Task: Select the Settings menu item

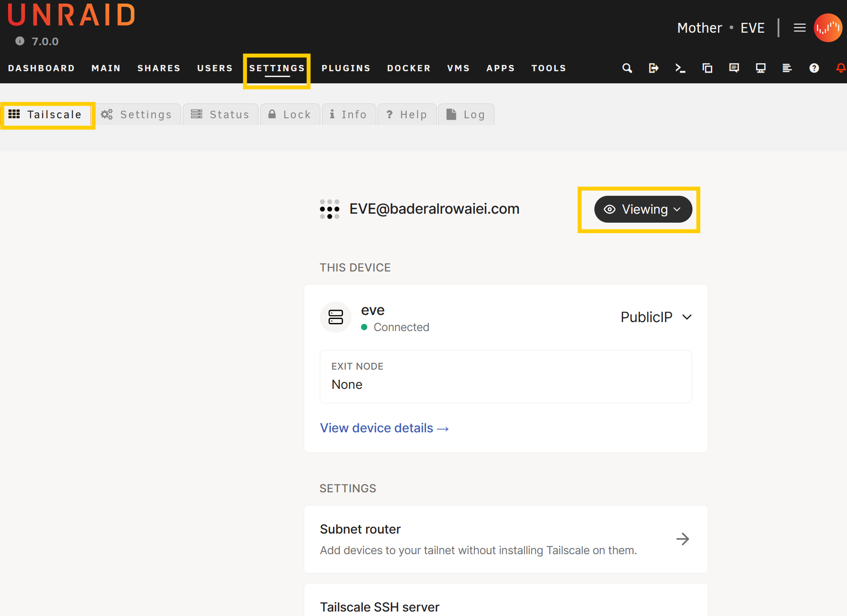Action: 277,68
